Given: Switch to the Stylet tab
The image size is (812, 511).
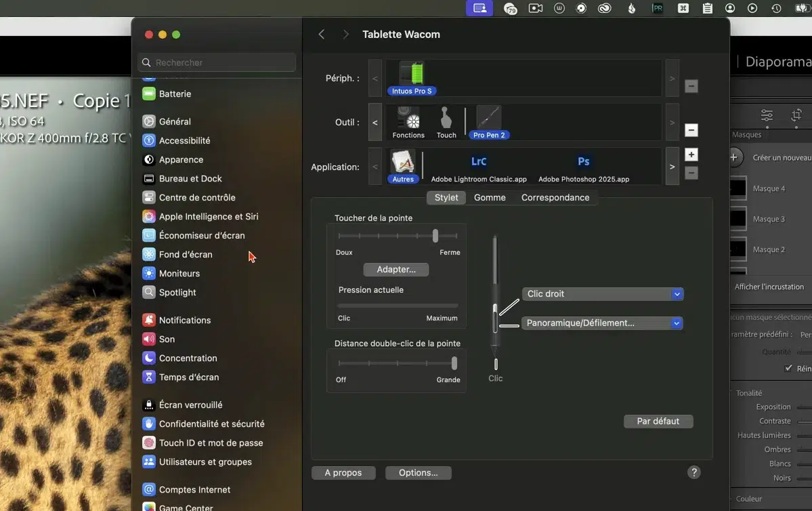Looking at the screenshot, I should pos(446,197).
